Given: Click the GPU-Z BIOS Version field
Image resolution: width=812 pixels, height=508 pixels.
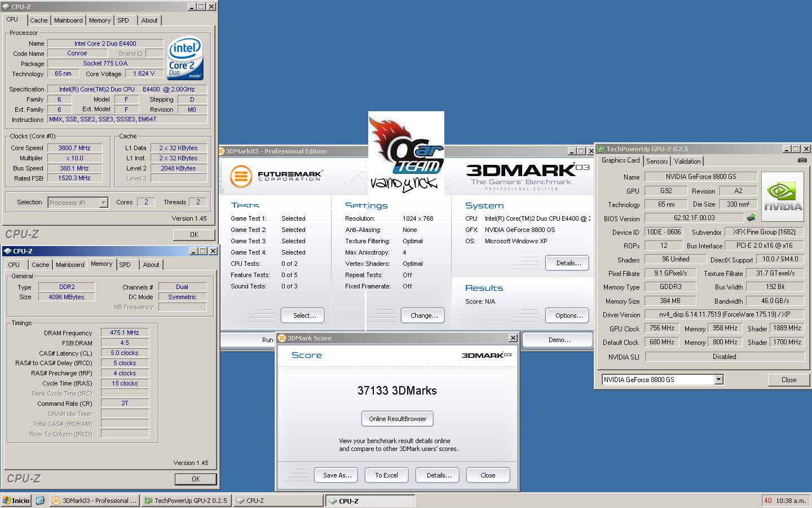Looking at the screenshot, I should click(694, 218).
